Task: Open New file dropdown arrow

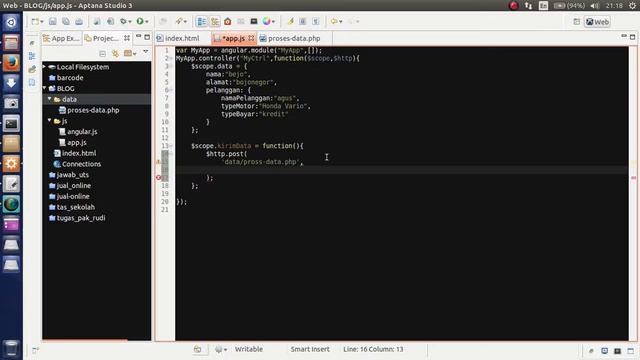Action: coord(42,22)
